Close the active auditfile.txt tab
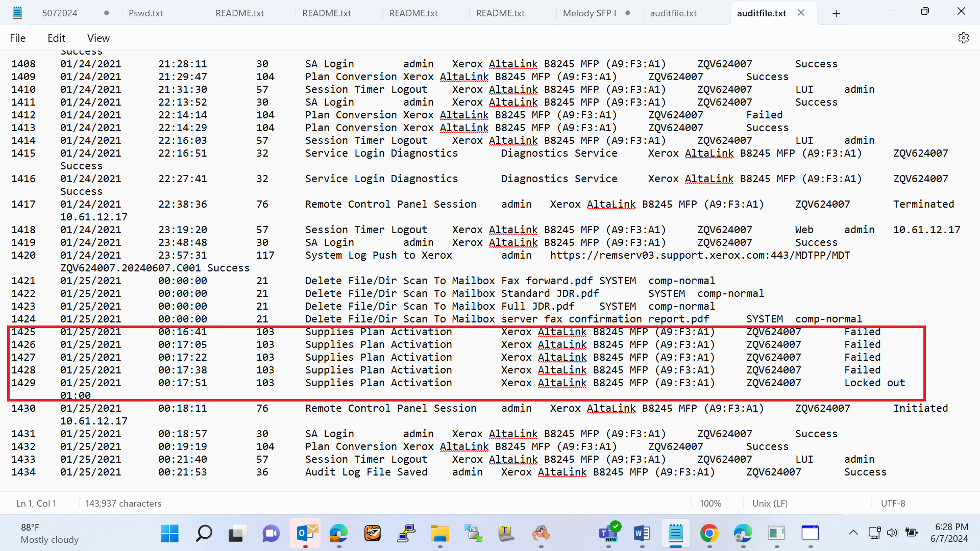This screenshot has height=551, width=980. [801, 13]
